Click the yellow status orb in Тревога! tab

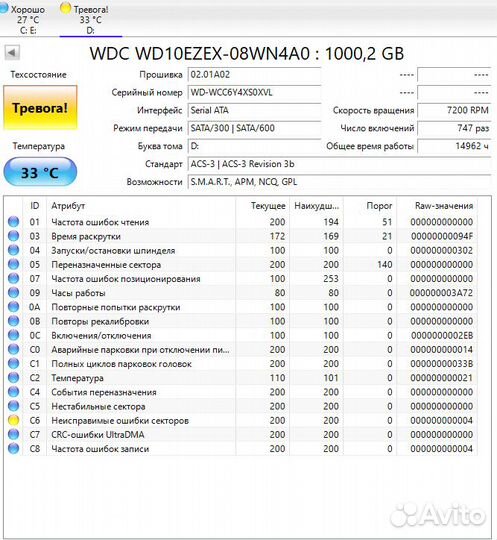(65, 8)
